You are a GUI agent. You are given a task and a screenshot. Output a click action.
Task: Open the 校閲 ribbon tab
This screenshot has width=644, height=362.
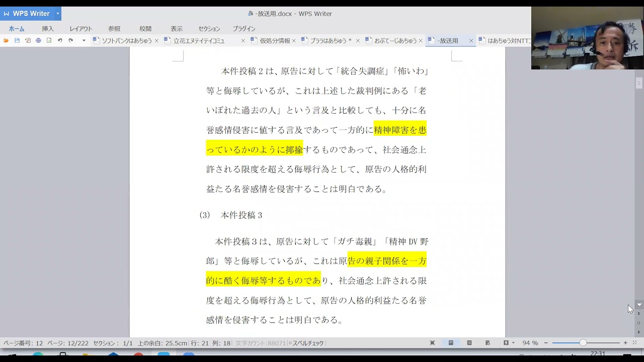point(145,29)
